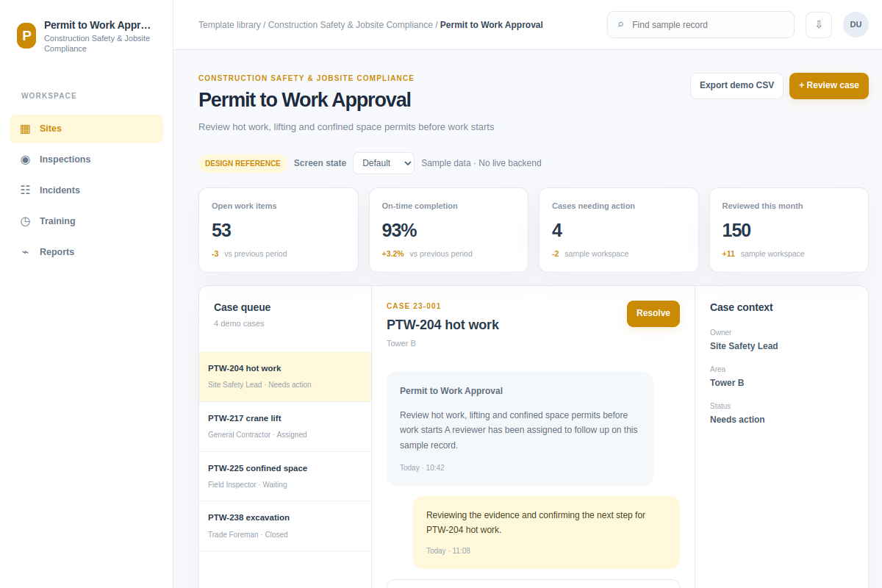The height and width of the screenshot is (588, 882).
Task: Open Reports in the sidebar
Action: pos(86,252)
